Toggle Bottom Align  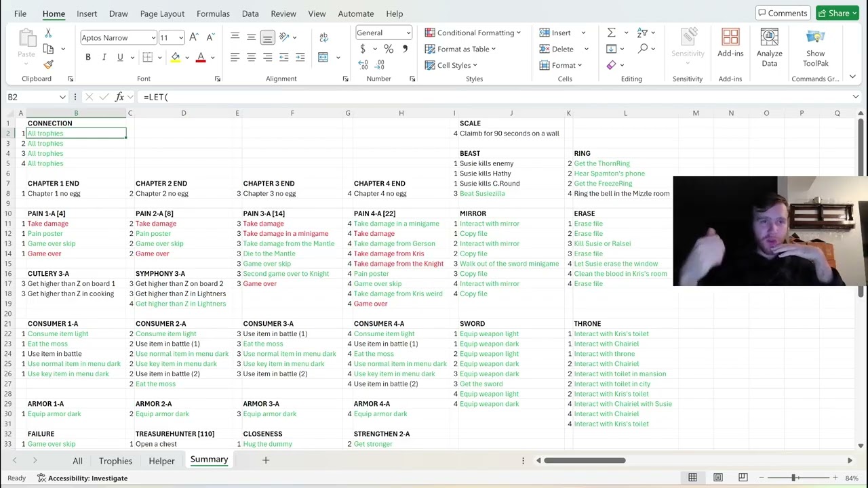coord(267,37)
